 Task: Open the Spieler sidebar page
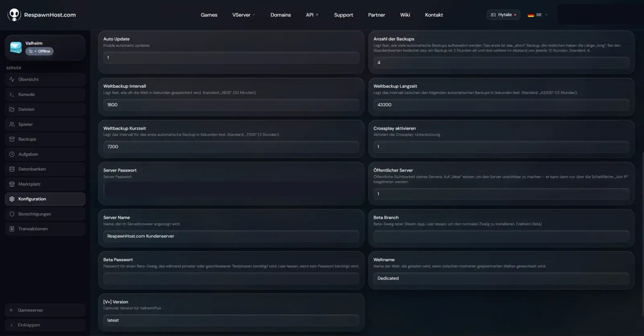[x=45, y=124]
